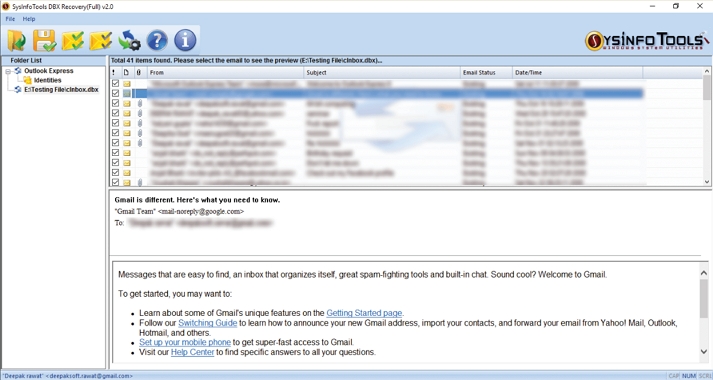This screenshot has width=713, height=380.
Task: Click the Identities folder icon in tree
Action: pos(28,80)
